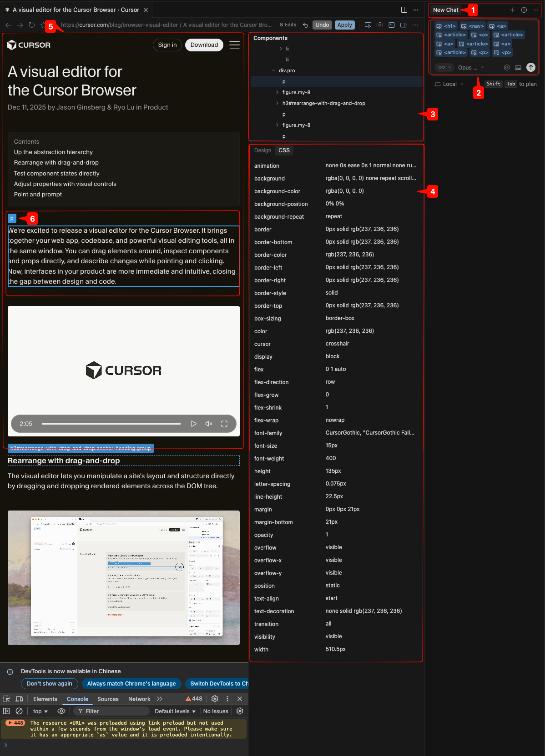
Task: Open Default levels dropdown
Action: pos(175,711)
